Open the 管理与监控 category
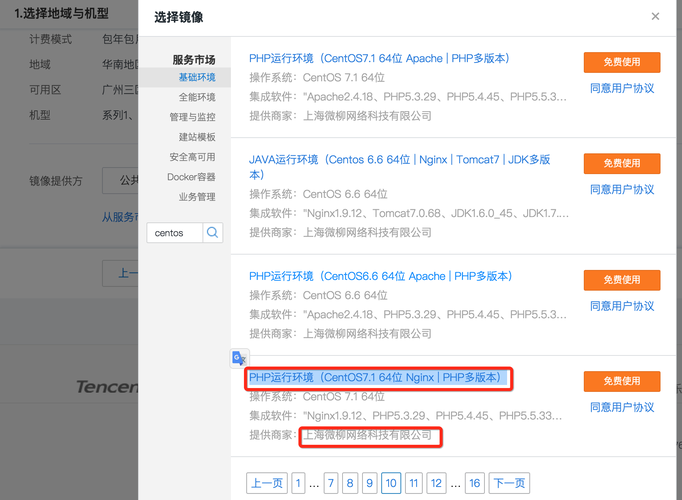The width and height of the screenshot is (682, 500). click(x=192, y=117)
